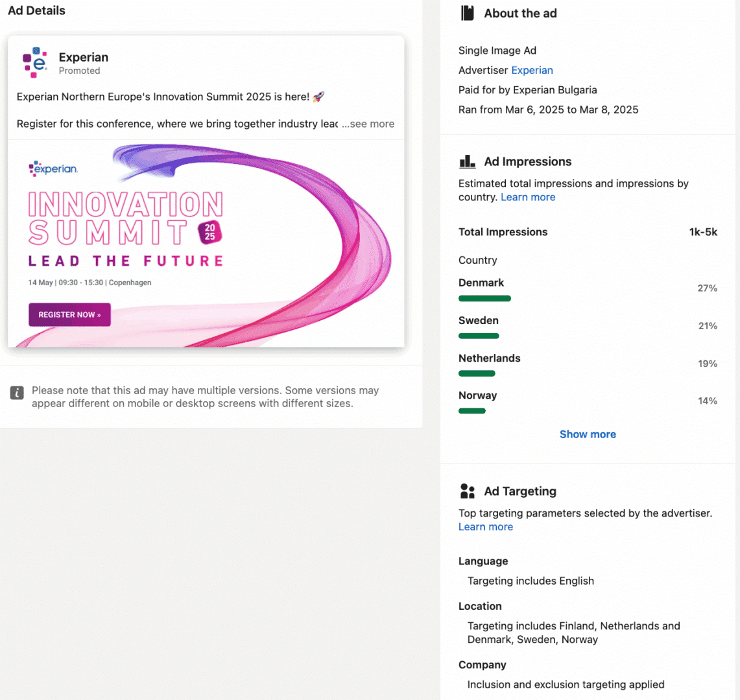This screenshot has width=740, height=700.
Task: Click the Denmark country label
Action: [x=481, y=283]
